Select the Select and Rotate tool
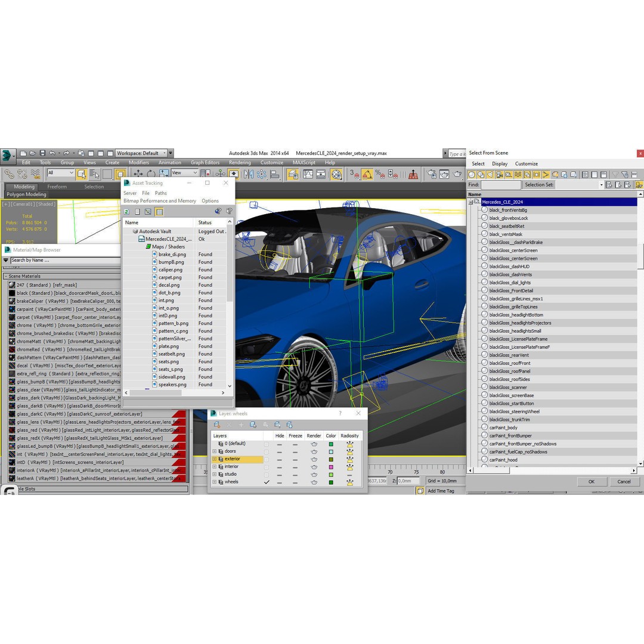Viewport: 644px width, 644px height. click(x=151, y=174)
